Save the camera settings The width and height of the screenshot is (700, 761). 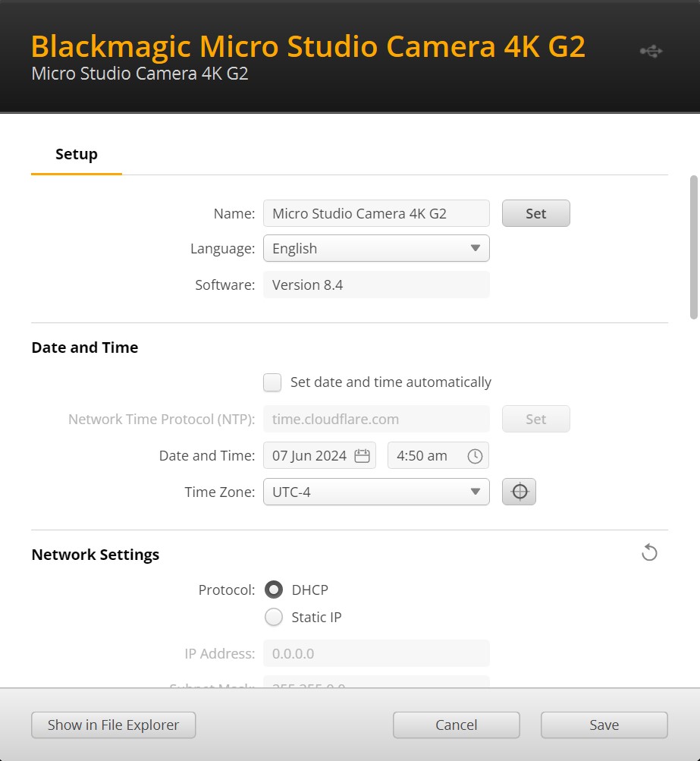tap(604, 725)
